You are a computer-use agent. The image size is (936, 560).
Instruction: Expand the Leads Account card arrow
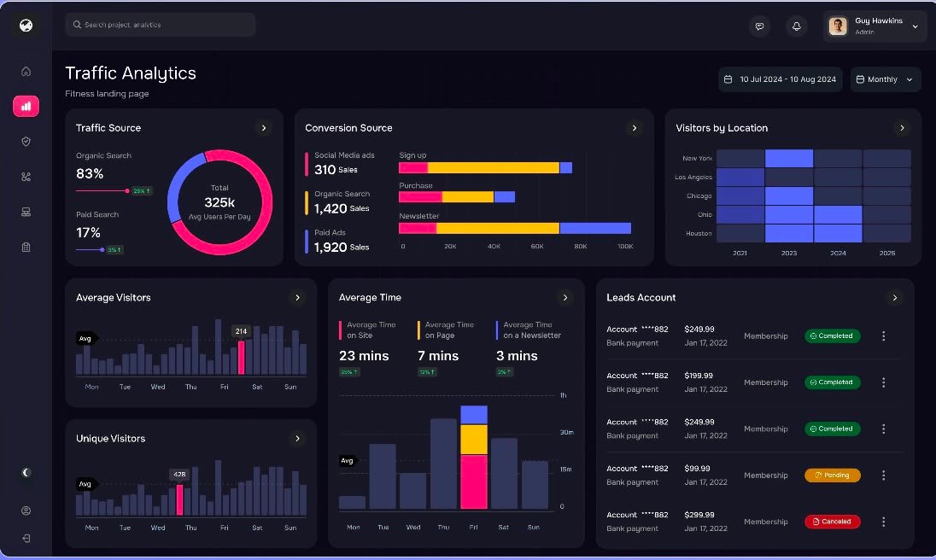tap(894, 298)
